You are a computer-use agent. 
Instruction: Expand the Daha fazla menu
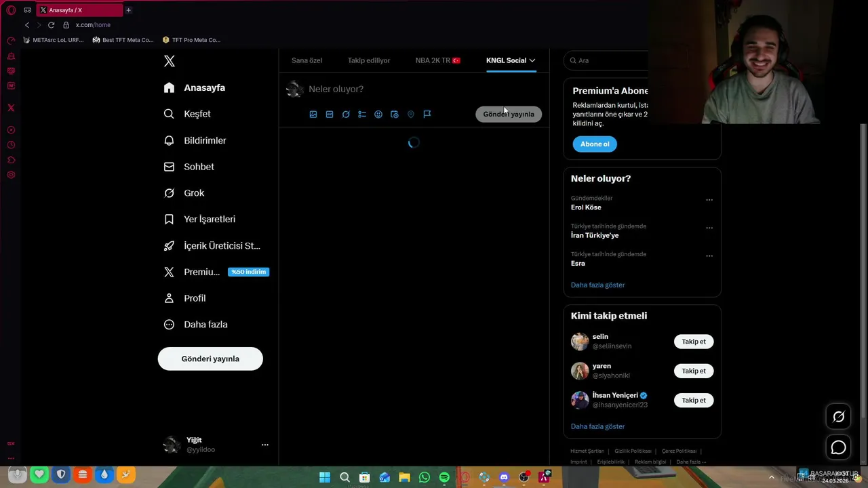(195, 325)
